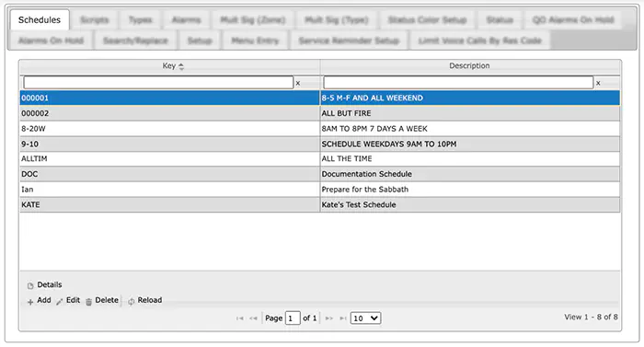644x347 pixels.
Task: Click the 'View 1 - 8 of 8' status
Action: (x=591, y=317)
